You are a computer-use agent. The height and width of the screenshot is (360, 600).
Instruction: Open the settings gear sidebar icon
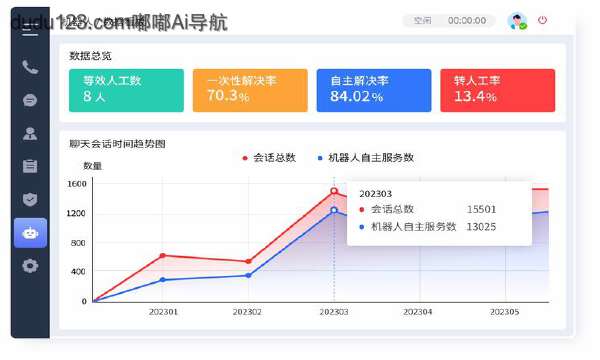[30, 266]
